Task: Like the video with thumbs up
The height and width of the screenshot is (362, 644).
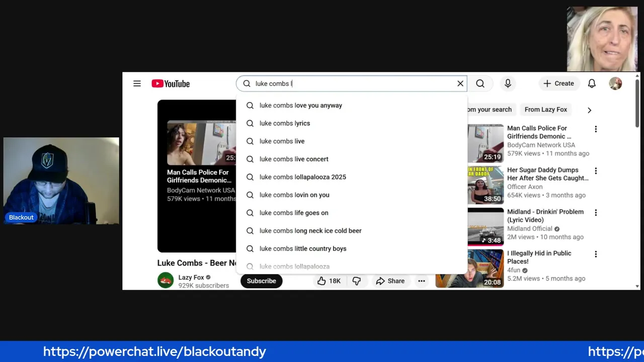Action: (329, 281)
